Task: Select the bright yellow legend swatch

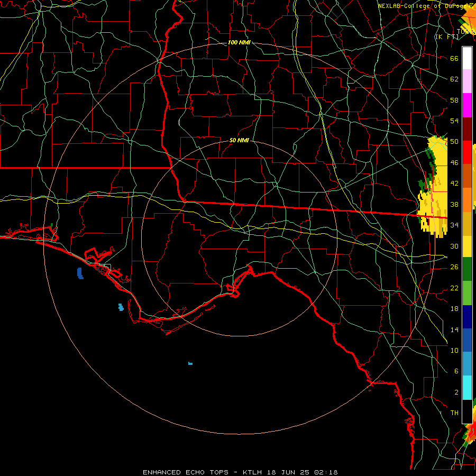Action: 467,246
